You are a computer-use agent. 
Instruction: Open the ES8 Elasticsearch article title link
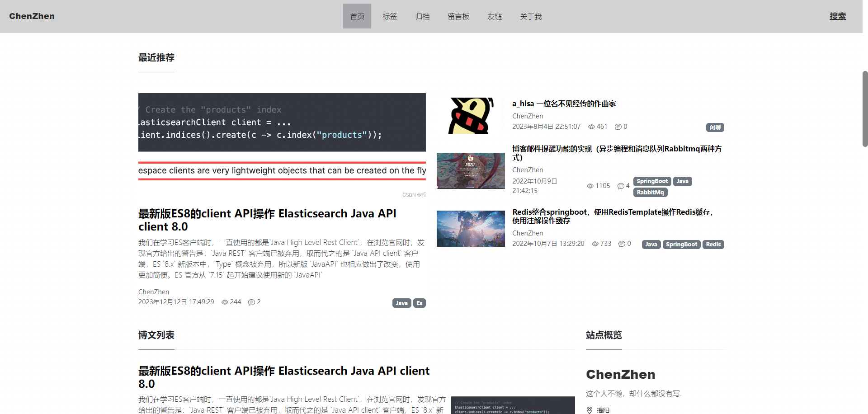267,220
